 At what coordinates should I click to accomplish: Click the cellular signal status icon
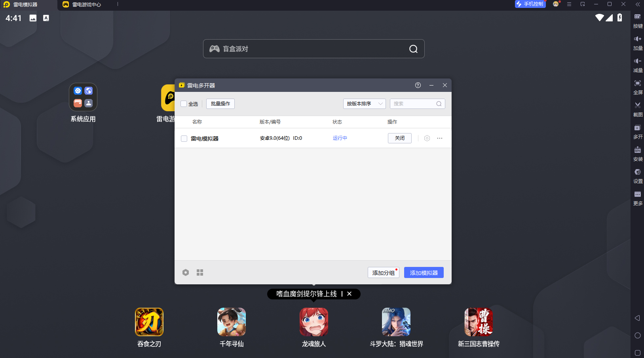click(609, 17)
